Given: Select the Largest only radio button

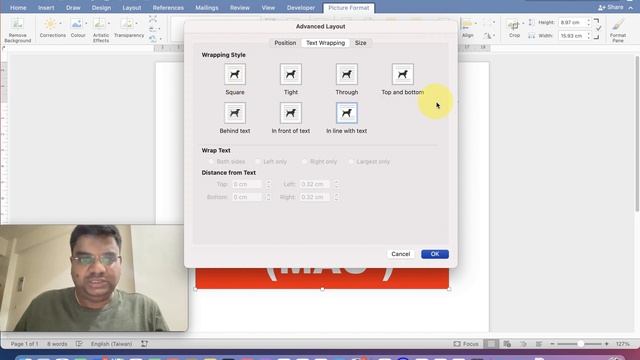Looking at the screenshot, I should [351, 162].
